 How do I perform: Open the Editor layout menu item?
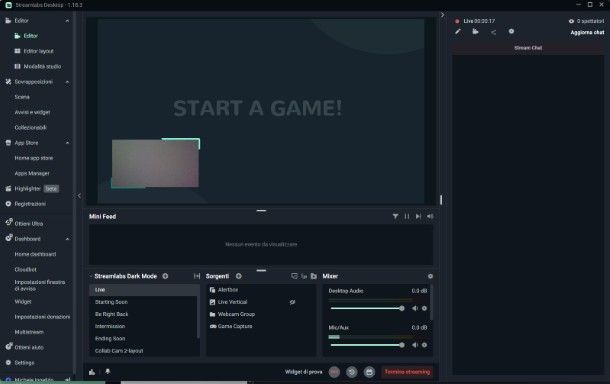point(38,51)
